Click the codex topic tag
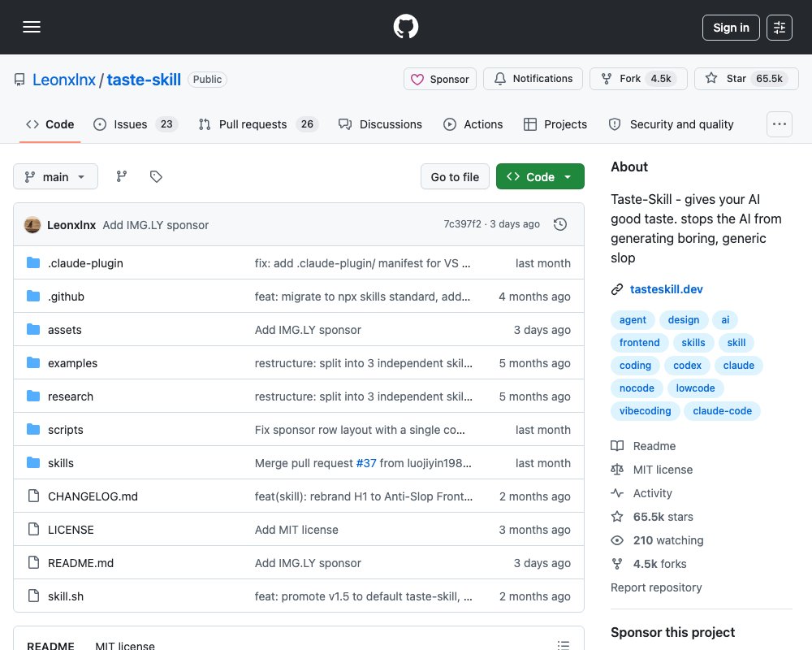This screenshot has width=812, height=650. tap(687, 366)
